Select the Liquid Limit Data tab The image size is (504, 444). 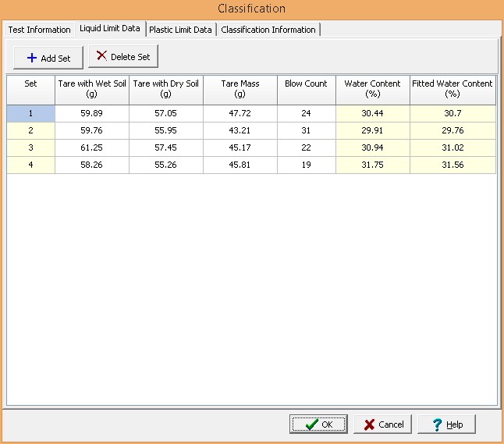(x=110, y=29)
